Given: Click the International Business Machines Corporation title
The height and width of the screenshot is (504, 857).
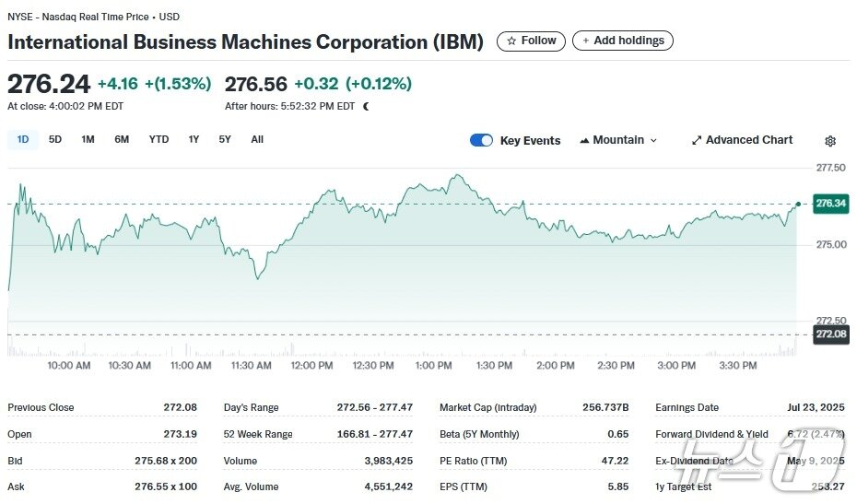Looking at the screenshot, I should pyautogui.click(x=245, y=42).
